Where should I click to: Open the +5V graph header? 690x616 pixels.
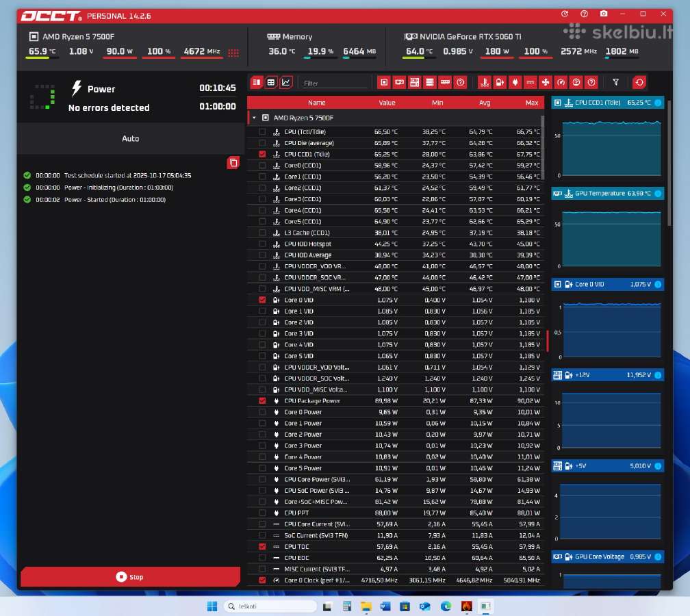607,465
